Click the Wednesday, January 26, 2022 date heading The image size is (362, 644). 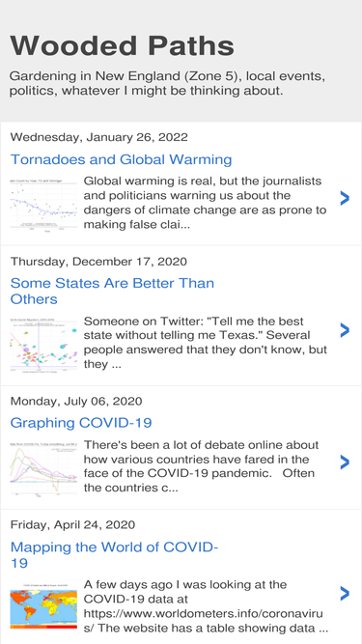[98, 137]
